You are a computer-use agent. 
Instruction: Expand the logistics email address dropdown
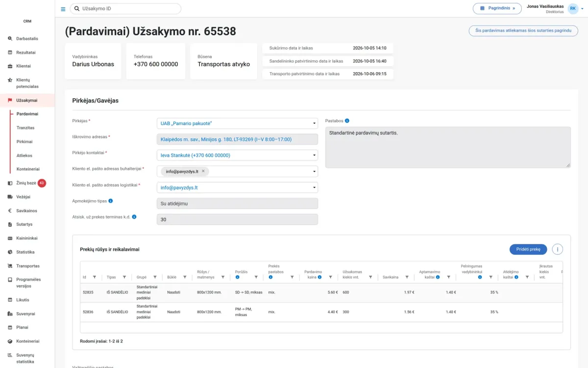(x=315, y=187)
